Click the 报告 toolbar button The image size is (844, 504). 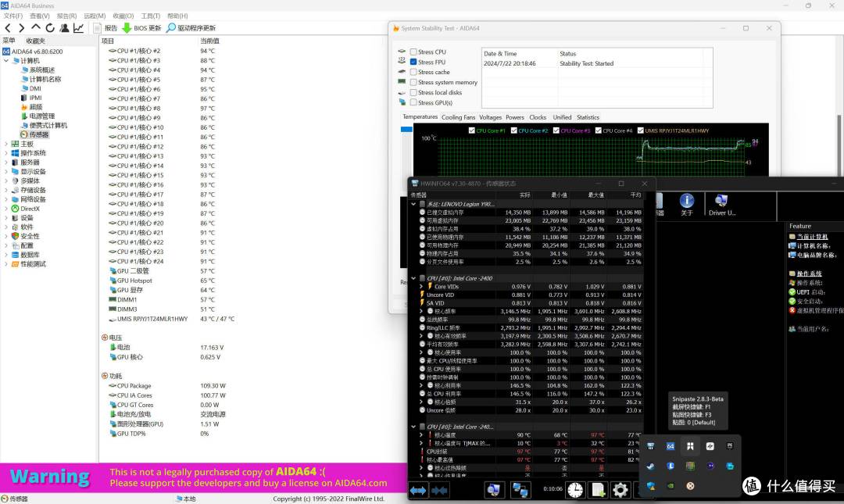(105, 28)
